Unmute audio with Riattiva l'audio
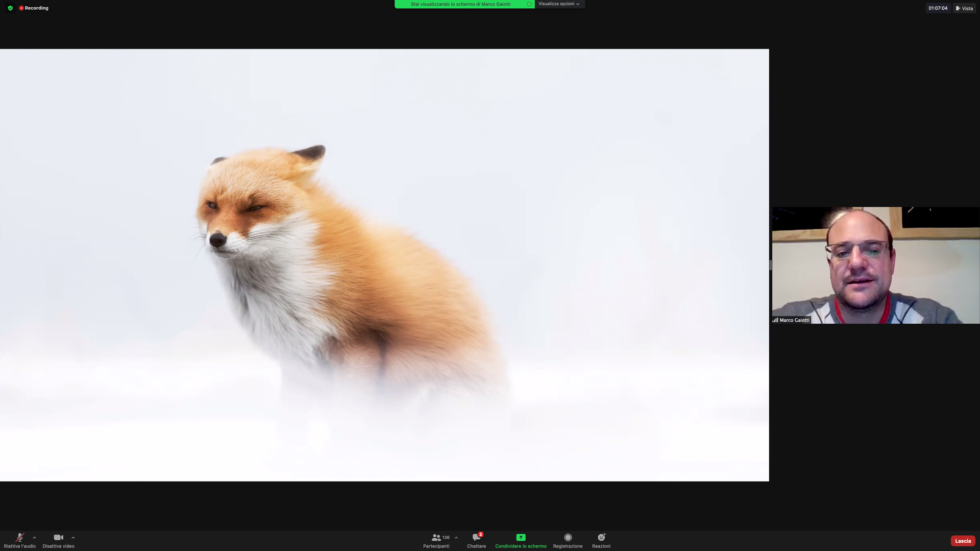 click(20, 541)
